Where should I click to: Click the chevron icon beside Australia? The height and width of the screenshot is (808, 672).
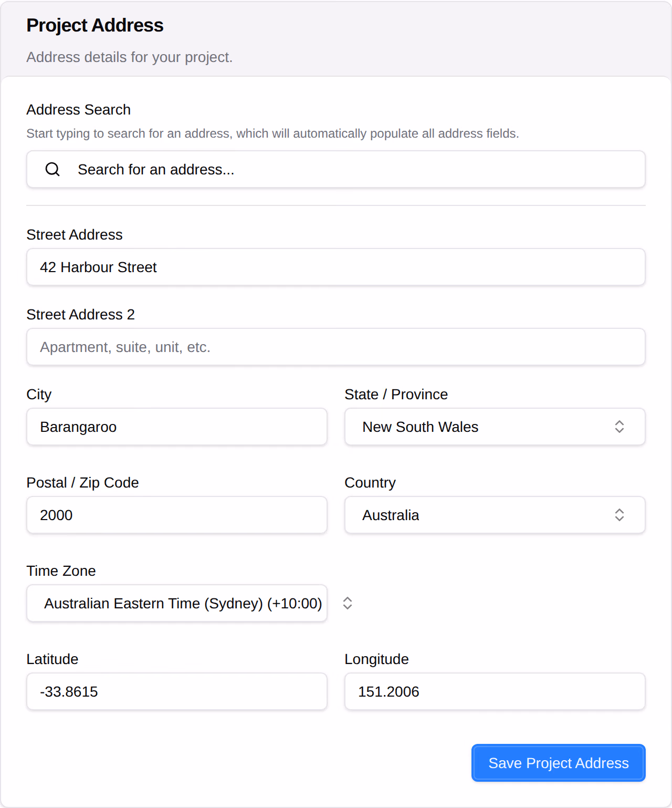[619, 515]
